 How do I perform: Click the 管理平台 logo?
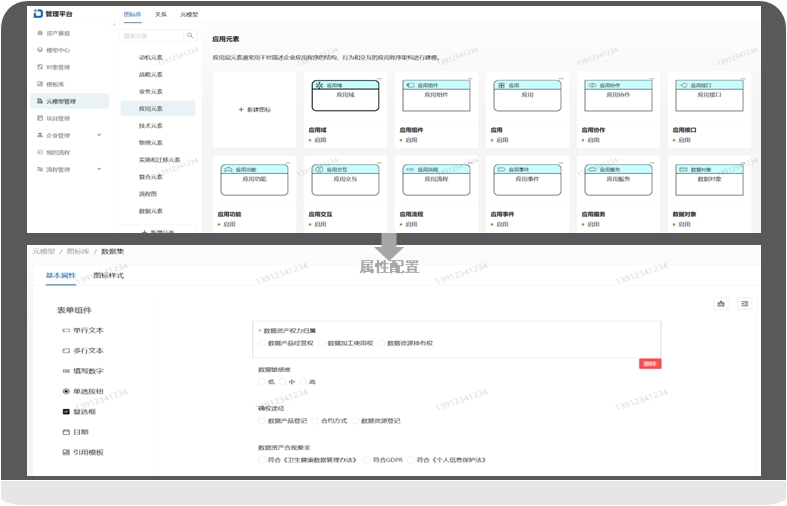pos(53,14)
